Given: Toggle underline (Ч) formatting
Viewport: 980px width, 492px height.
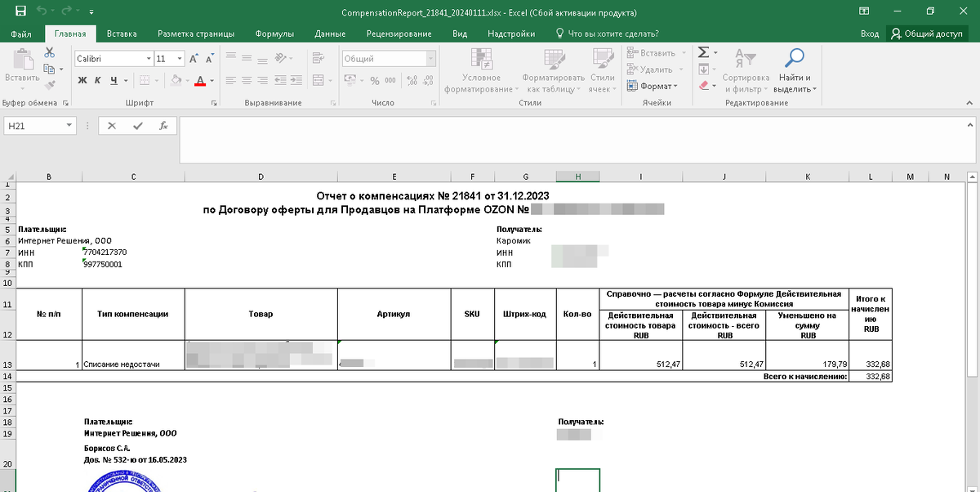Looking at the screenshot, I should [114, 80].
